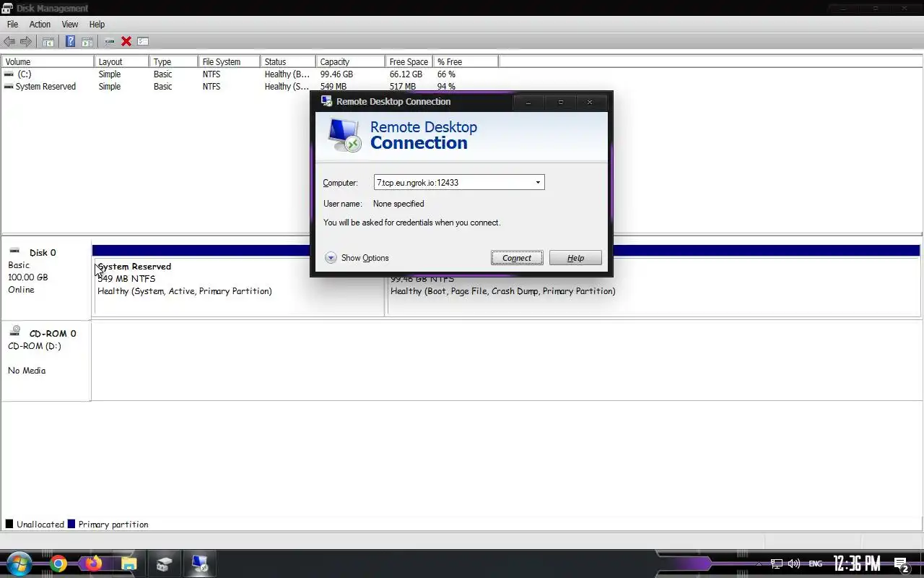Close the Remote Desktop Connection dialog
The image size is (924, 578).
590,102
